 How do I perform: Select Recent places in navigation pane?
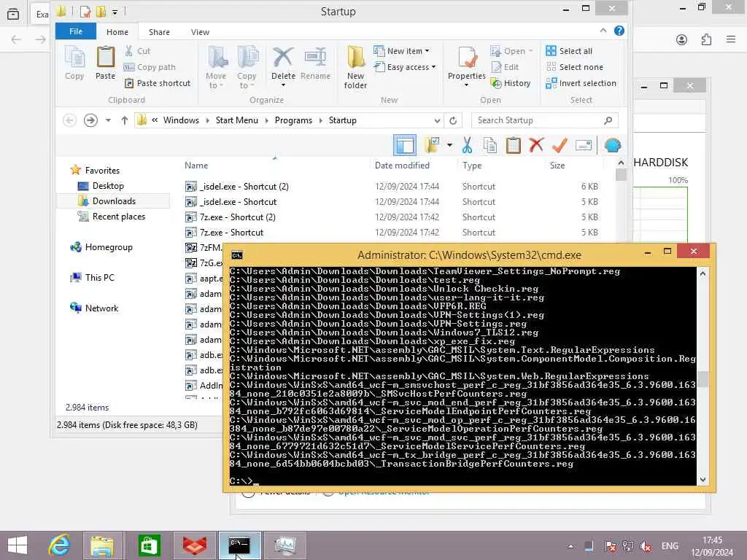[x=119, y=217]
